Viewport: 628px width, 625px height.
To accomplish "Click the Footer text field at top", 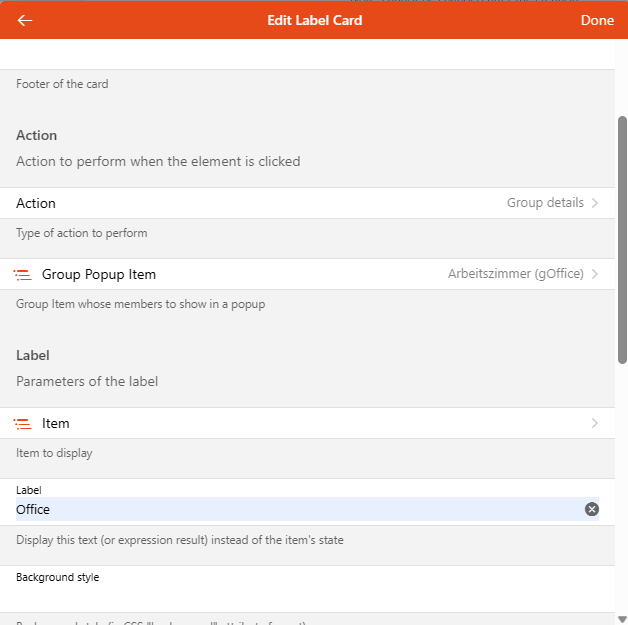I will [300, 55].
